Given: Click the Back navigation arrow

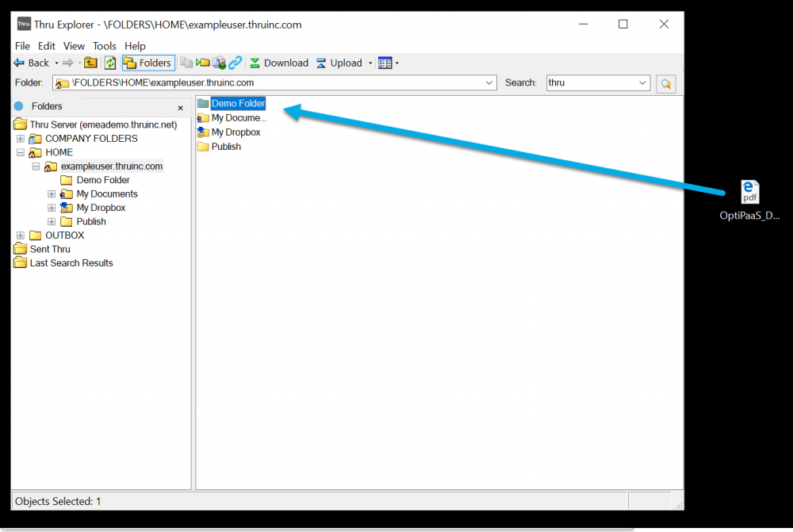Looking at the screenshot, I should (20, 63).
